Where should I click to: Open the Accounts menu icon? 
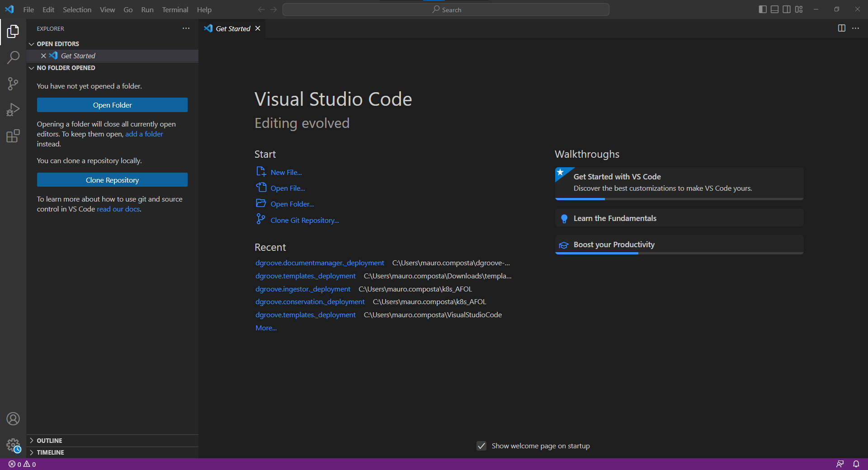[x=13, y=419]
